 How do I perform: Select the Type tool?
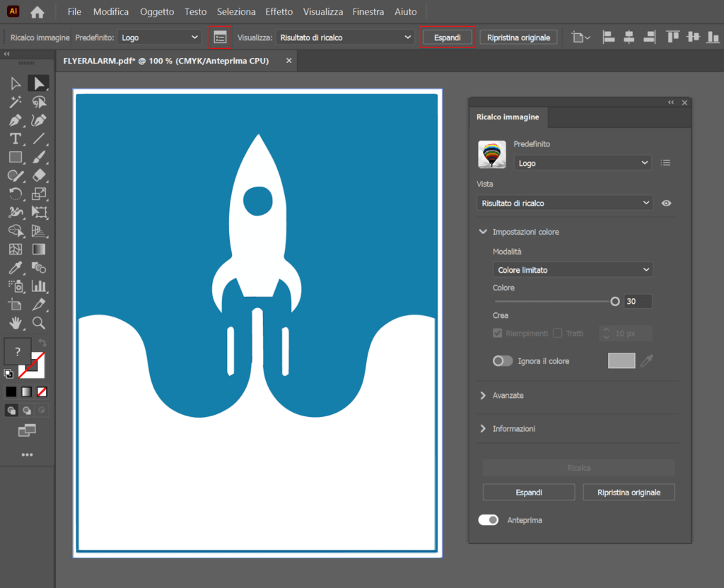[x=16, y=139]
